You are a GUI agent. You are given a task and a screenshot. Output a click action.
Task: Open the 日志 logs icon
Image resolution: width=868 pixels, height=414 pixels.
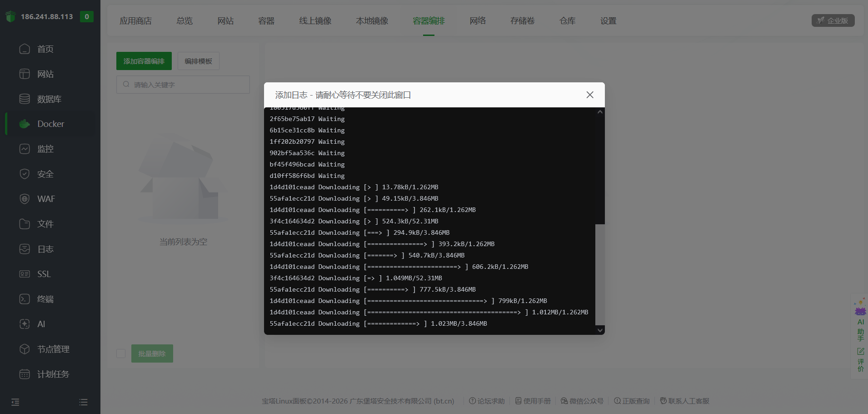coord(25,249)
